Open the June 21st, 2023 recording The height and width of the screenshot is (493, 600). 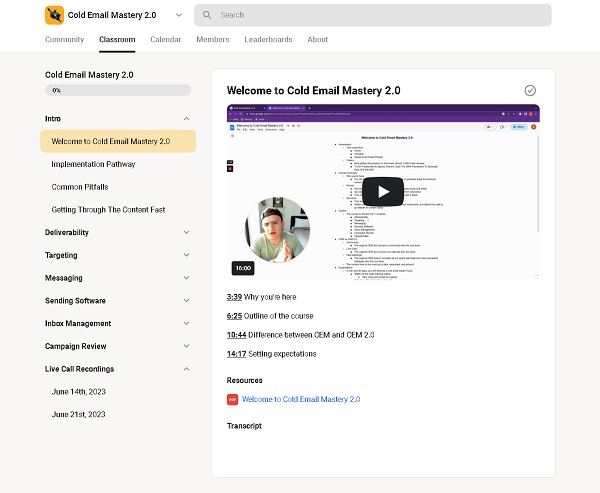[x=78, y=414]
